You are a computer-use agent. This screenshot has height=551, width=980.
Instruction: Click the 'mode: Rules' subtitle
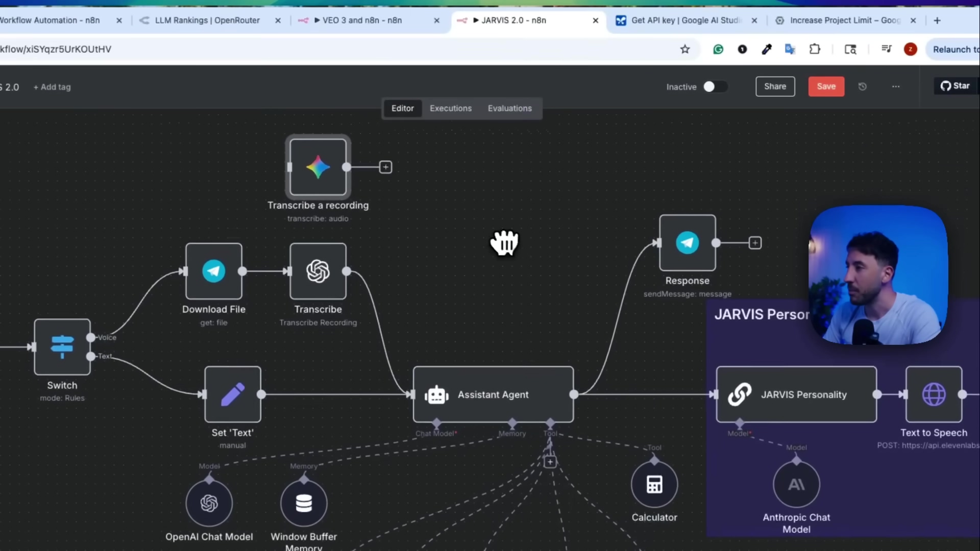[62, 398]
